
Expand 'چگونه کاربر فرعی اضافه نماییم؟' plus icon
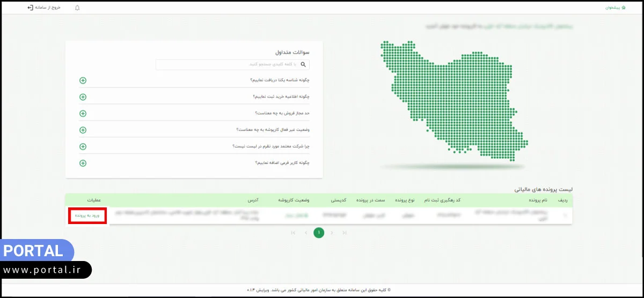[x=83, y=163]
